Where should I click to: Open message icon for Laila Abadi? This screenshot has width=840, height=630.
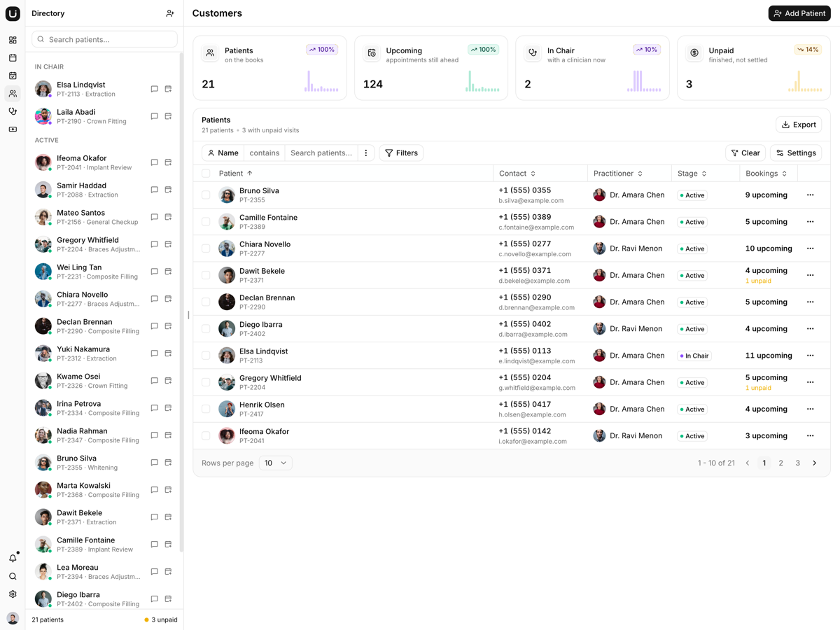[x=155, y=116]
